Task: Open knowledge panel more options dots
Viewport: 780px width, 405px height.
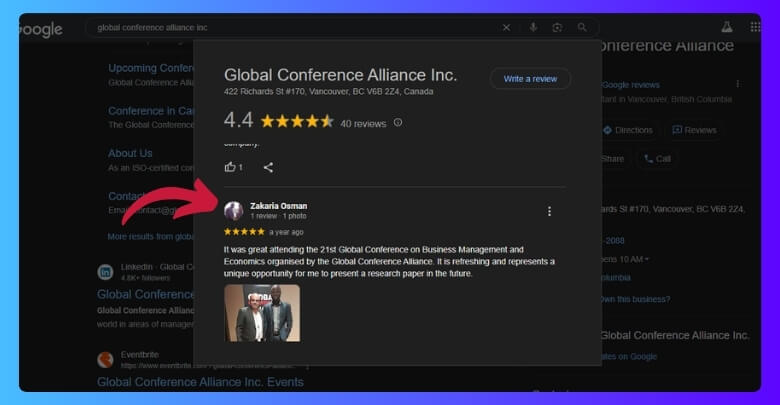Action: [738, 84]
